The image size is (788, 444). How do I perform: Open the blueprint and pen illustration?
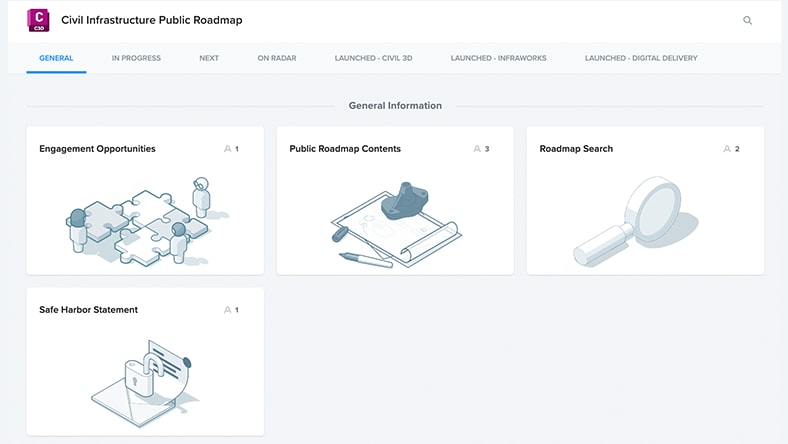[x=395, y=225]
